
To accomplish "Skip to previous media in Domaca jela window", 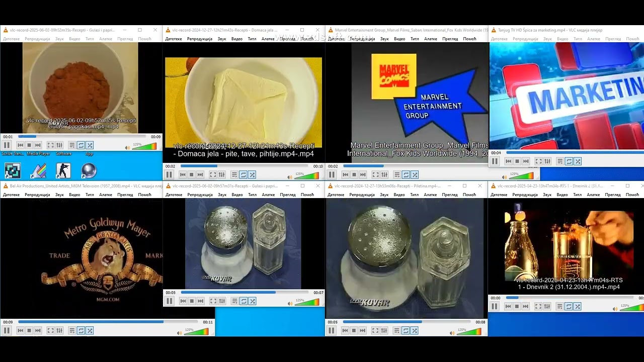I will (183, 174).
